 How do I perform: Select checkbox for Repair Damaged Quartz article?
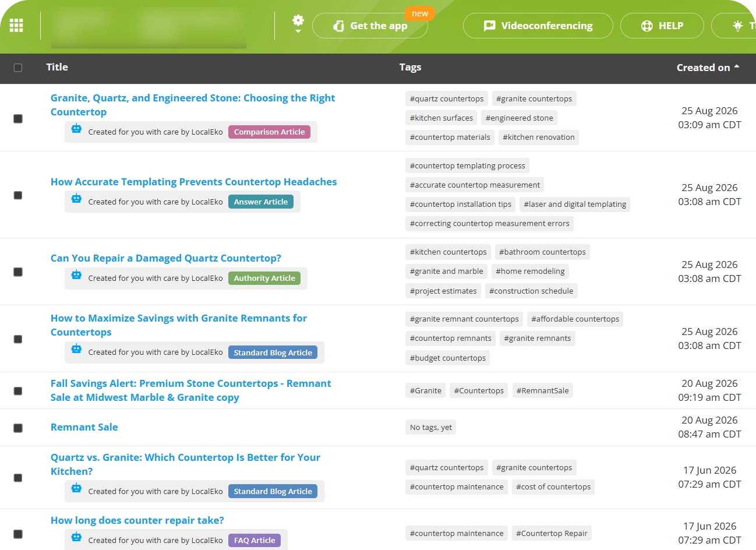(x=18, y=272)
